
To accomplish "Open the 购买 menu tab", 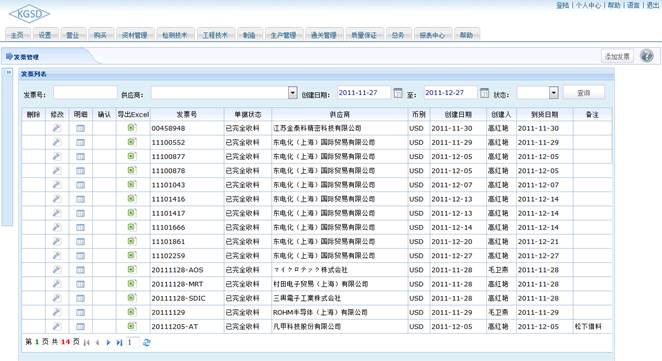I will (100, 35).
